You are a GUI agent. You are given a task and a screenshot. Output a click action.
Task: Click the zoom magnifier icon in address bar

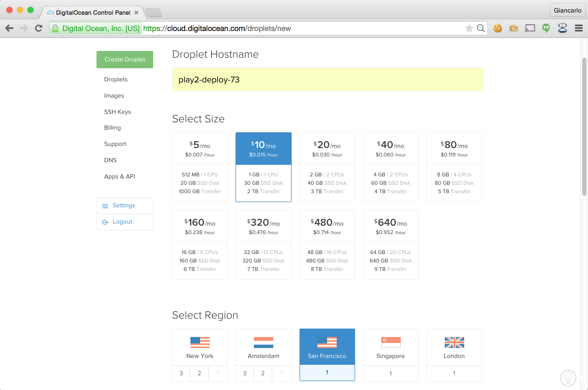click(x=480, y=28)
